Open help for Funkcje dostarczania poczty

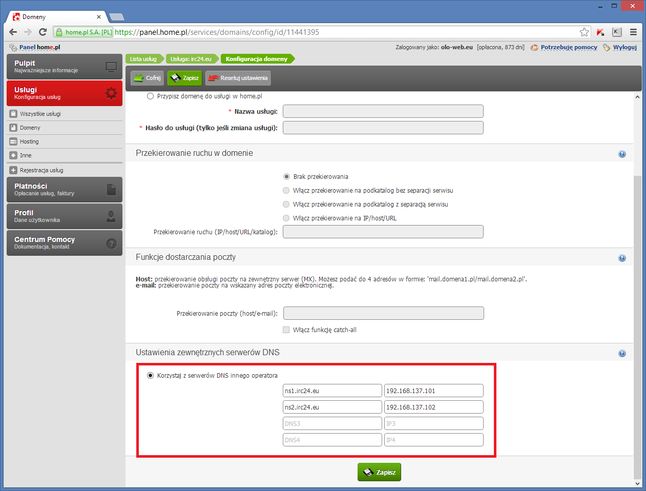[622, 258]
